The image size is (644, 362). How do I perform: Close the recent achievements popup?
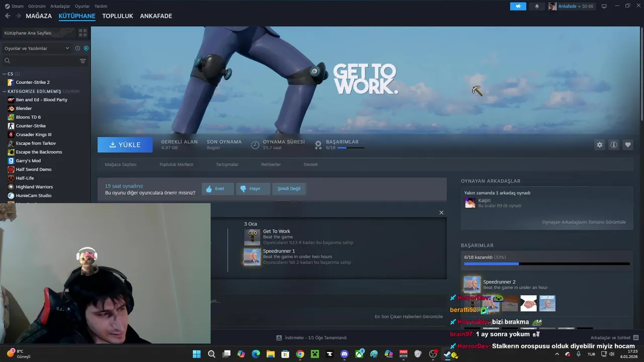441,213
